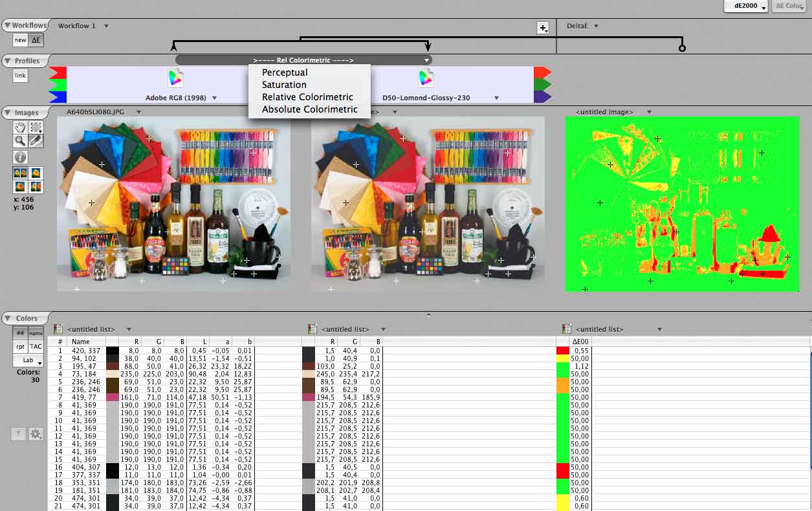Choose Saturation rendering intent
The height and width of the screenshot is (511, 812).
point(284,85)
